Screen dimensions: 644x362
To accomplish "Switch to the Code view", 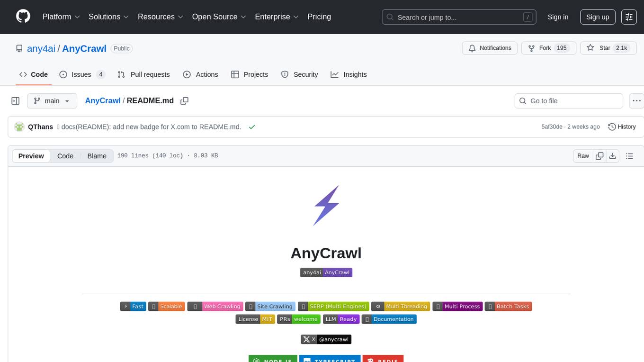I will point(65,156).
